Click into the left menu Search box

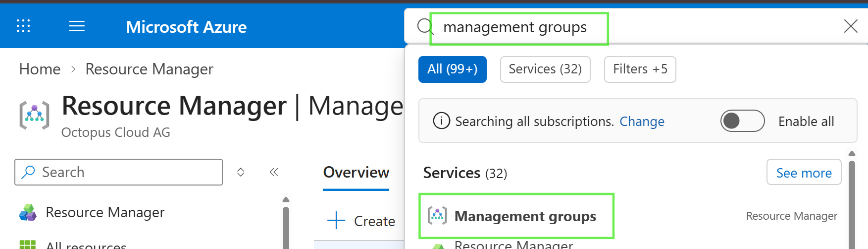pos(119,172)
